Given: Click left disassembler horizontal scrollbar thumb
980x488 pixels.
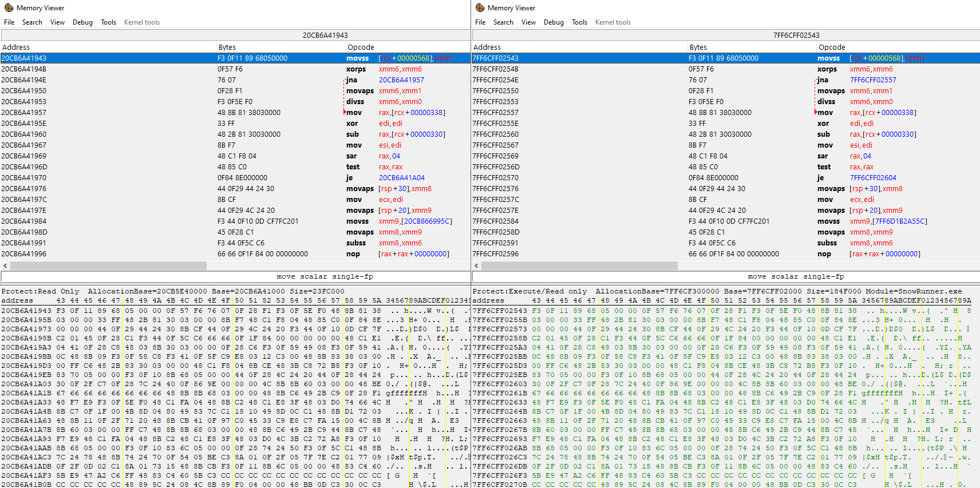Looking at the screenshot, I should [x=108, y=265].
